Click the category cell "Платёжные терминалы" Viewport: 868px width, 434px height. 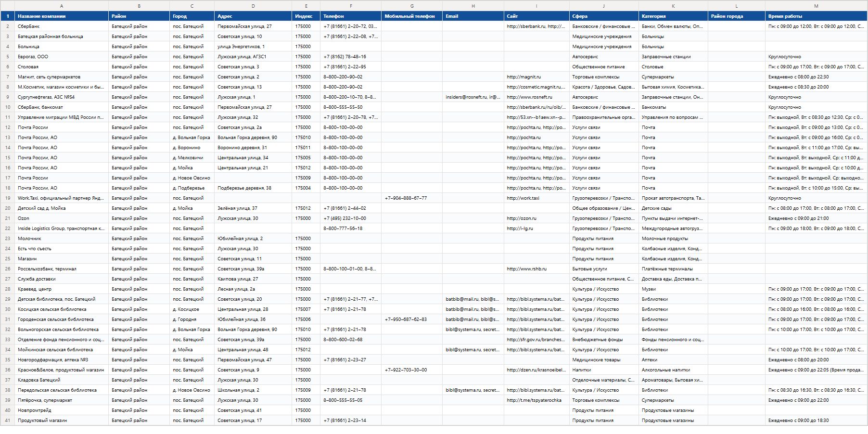coord(673,269)
